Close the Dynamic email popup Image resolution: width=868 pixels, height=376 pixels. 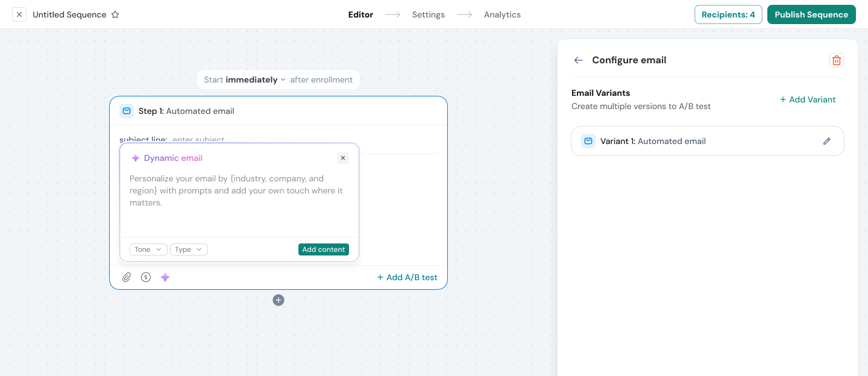[343, 158]
